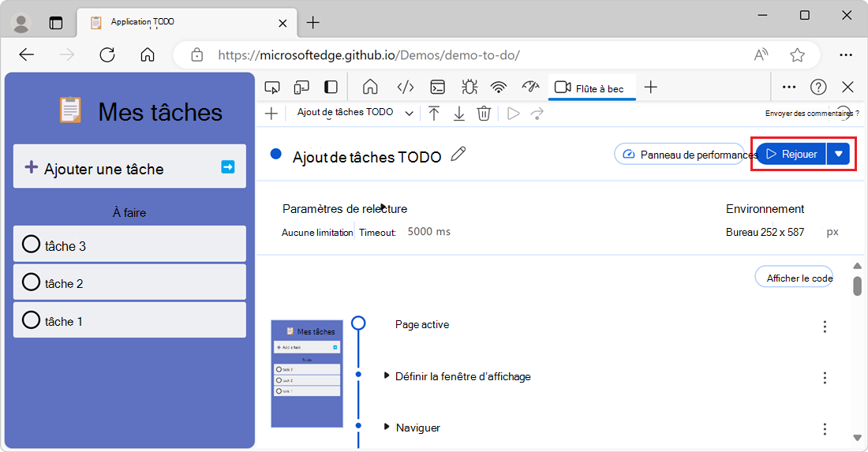This screenshot has height=452, width=868.
Task: Click browser back arrow
Action: pos(27,54)
